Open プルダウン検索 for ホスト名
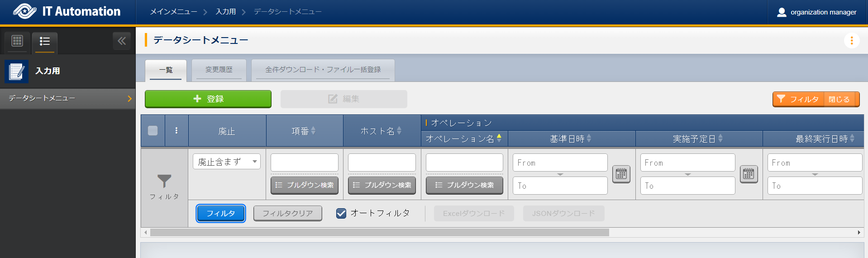The width and height of the screenshot is (868, 258). point(382,185)
